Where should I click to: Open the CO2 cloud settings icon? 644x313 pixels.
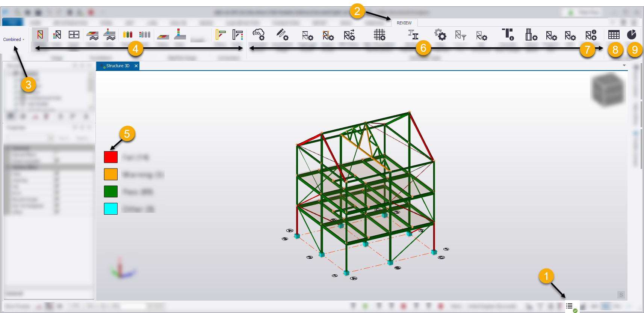click(259, 35)
